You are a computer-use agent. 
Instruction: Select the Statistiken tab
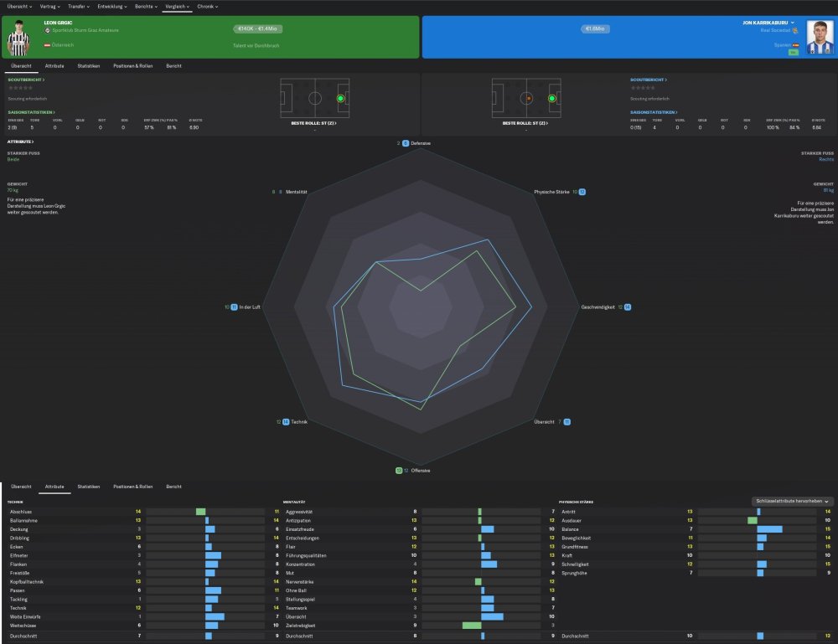pos(88,65)
